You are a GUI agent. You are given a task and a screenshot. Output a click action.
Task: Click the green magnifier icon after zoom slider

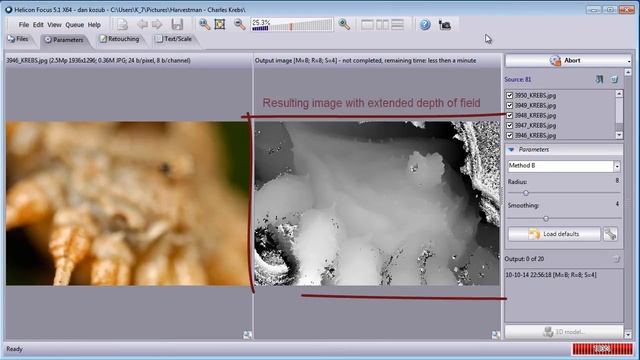click(x=344, y=24)
